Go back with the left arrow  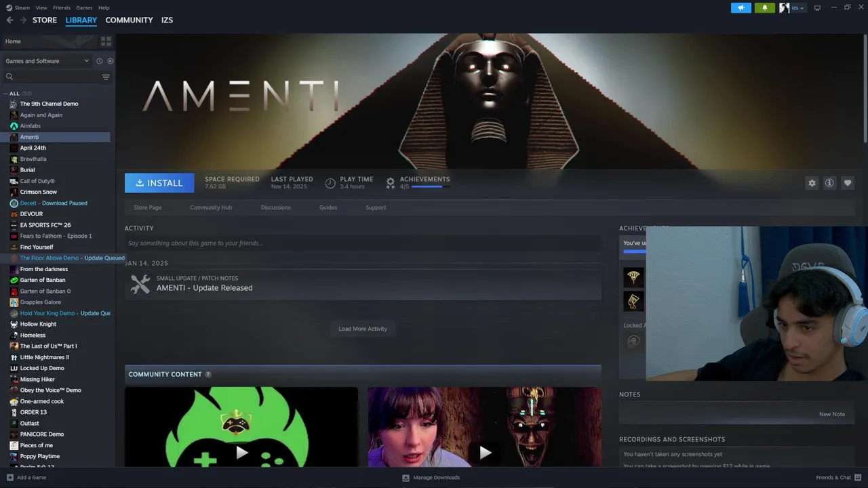click(x=9, y=20)
